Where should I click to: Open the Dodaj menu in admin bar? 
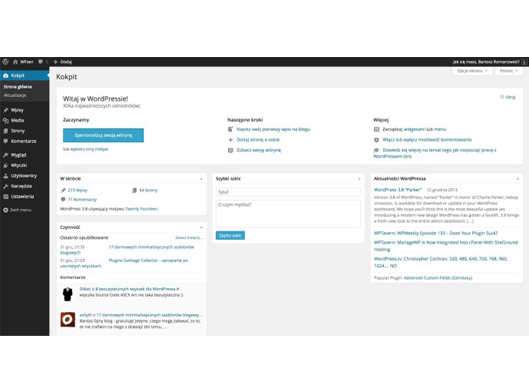click(x=63, y=62)
